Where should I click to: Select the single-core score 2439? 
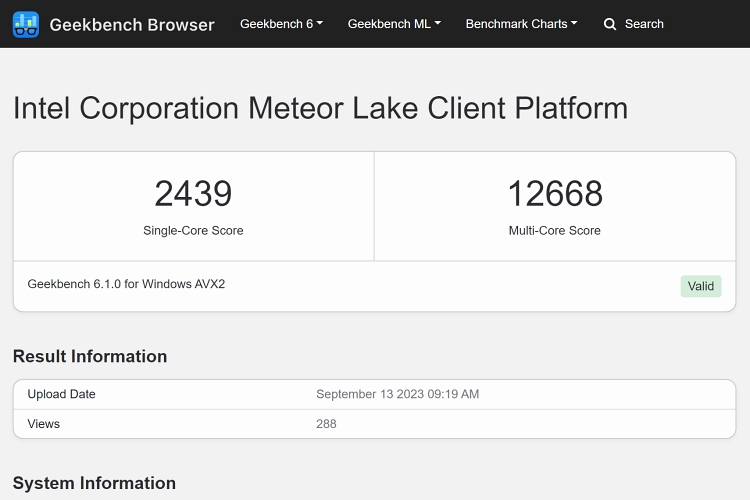[x=193, y=194]
